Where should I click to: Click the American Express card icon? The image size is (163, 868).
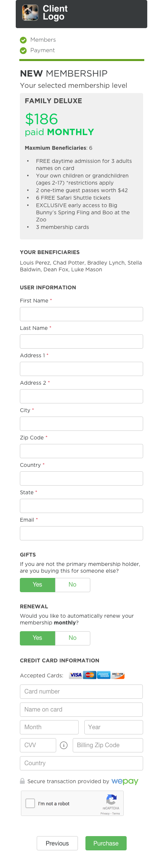click(103, 675)
